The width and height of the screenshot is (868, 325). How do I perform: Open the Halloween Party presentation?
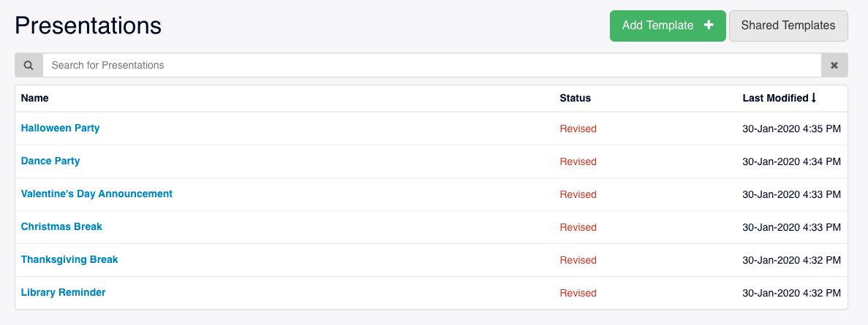tap(60, 128)
